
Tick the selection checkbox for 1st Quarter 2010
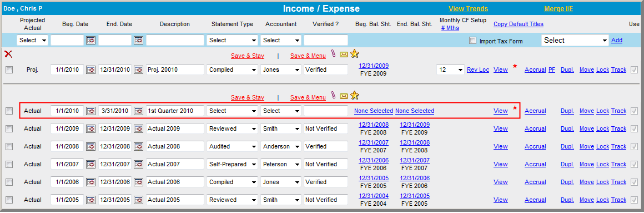tap(9, 111)
